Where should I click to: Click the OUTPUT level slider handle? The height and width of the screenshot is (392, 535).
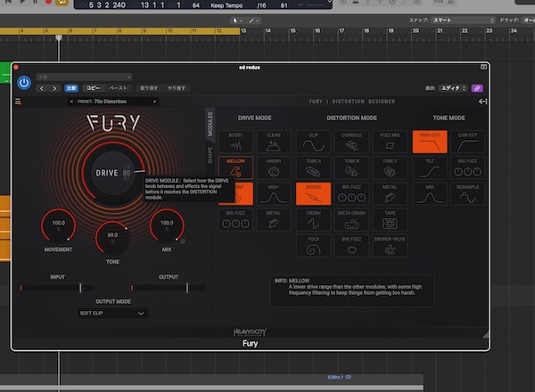(187, 288)
